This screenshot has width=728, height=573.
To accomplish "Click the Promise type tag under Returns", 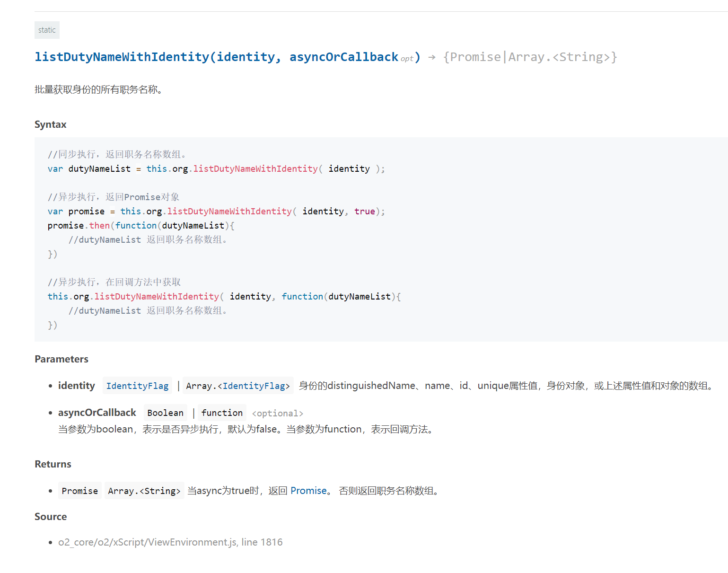I will pos(79,491).
